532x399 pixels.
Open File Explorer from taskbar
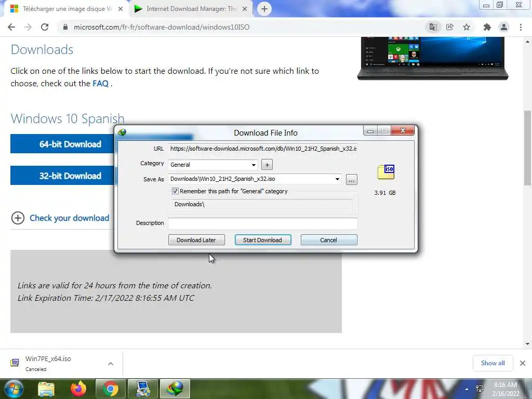46,389
